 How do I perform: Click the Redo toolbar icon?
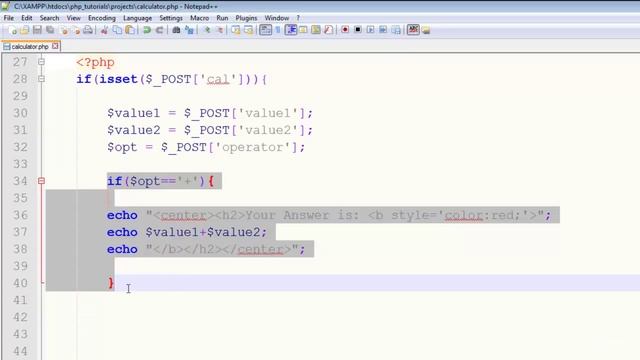coord(160,30)
